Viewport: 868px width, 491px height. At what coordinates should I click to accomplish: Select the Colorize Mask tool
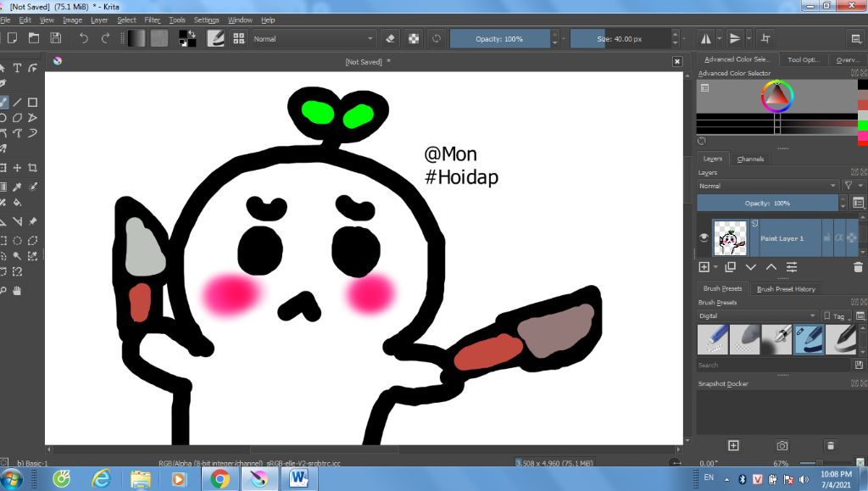tap(33, 187)
